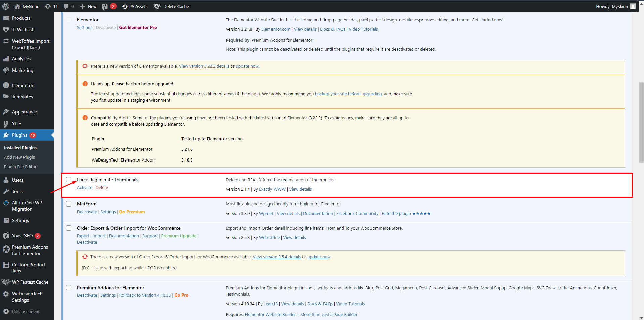Open Exactly WWW author link

tap(272, 189)
